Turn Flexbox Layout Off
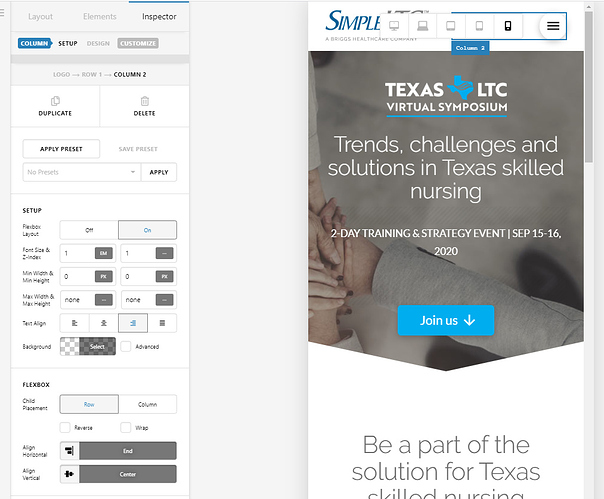Screen dimensions: 604x499 (89, 230)
